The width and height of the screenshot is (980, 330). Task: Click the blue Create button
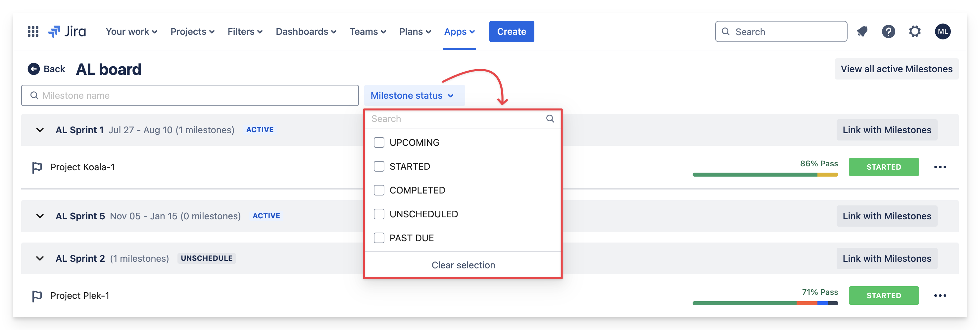[x=511, y=31]
